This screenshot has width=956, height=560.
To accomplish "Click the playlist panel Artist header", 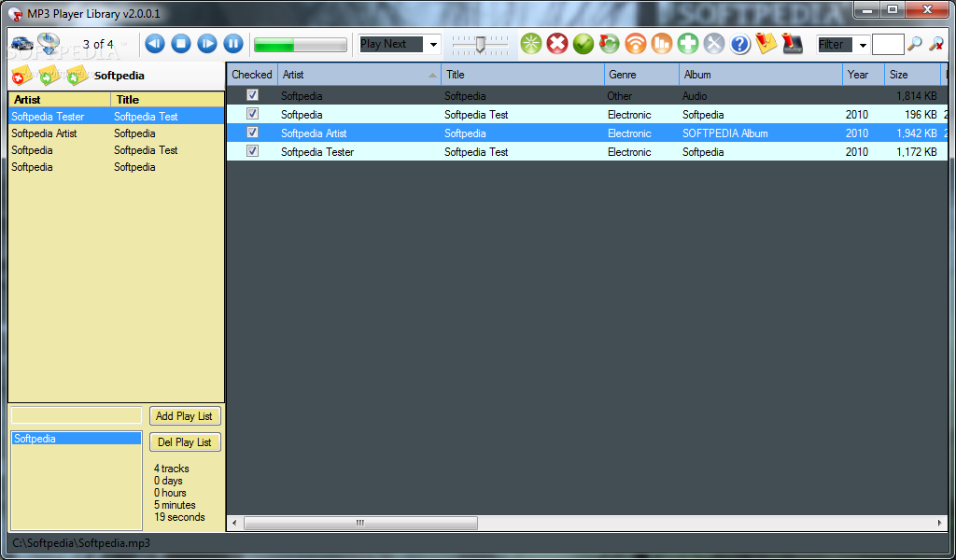I will [x=60, y=99].
